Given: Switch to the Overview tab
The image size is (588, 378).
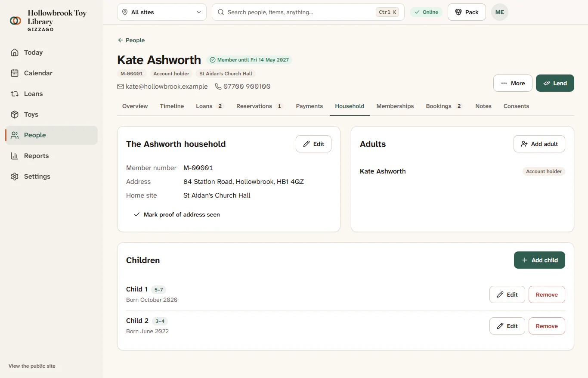Looking at the screenshot, I should tap(135, 106).
